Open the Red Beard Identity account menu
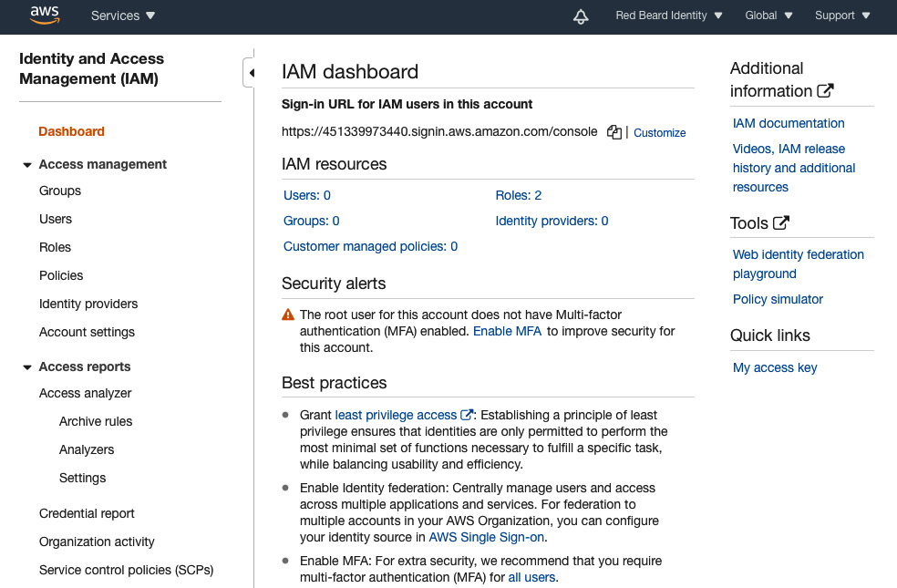This screenshot has width=897, height=588. point(669,15)
